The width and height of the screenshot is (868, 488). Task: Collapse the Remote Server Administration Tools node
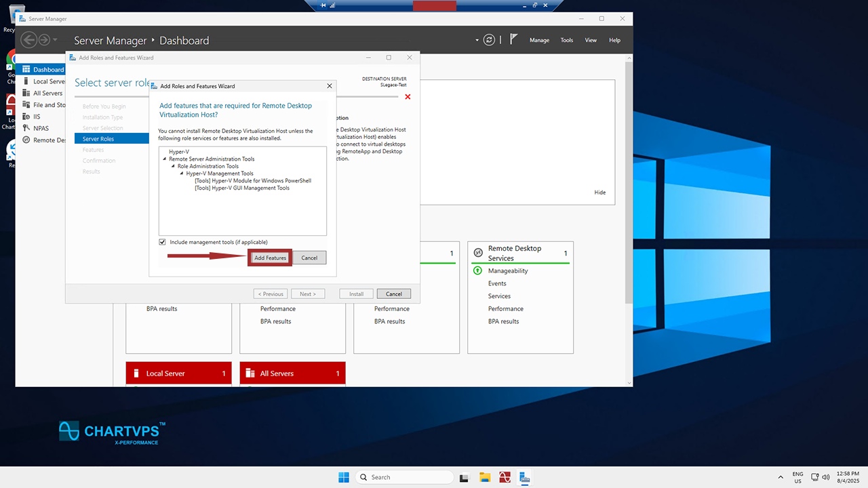165,159
